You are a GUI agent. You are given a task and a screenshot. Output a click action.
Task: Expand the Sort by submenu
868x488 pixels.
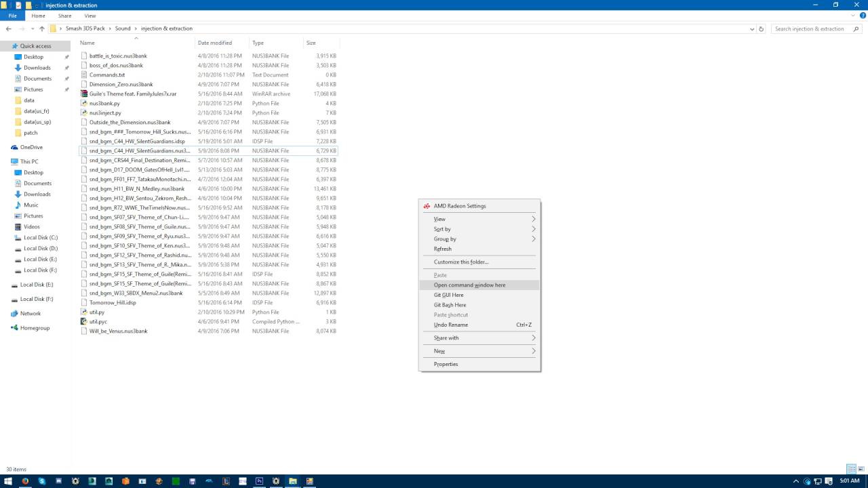[x=479, y=229]
